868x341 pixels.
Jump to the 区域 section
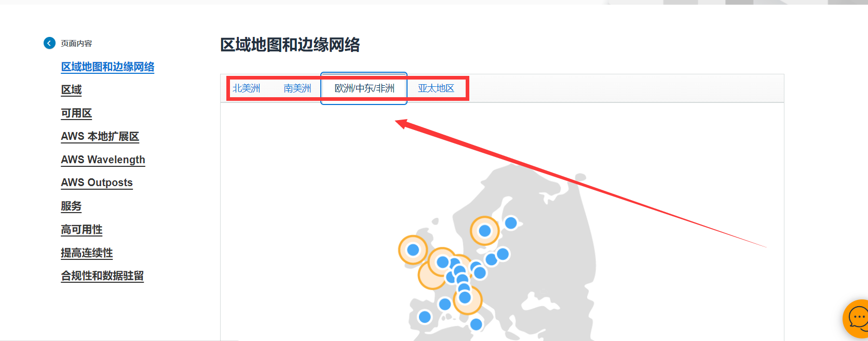coord(71,90)
